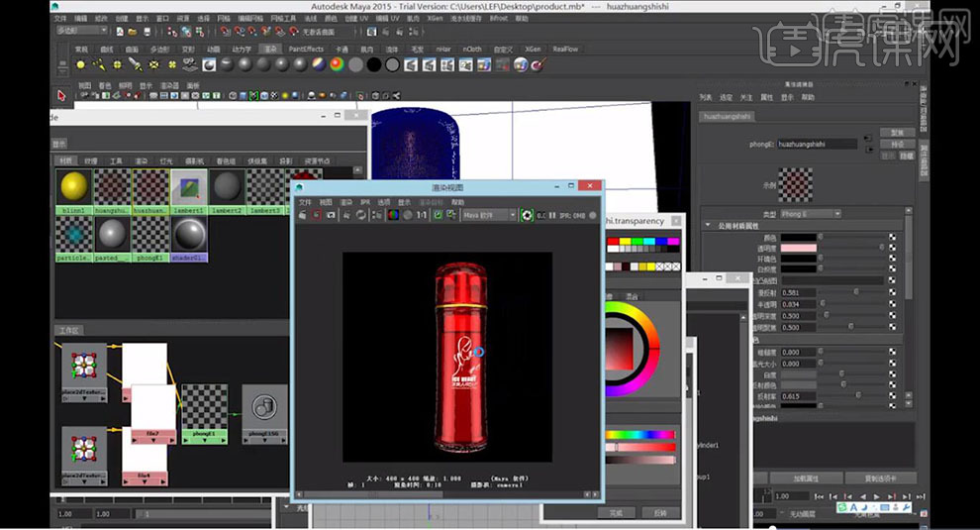Click the yellow swatch in the color palette
Viewport: 980px width, 530px height.
tap(625, 241)
